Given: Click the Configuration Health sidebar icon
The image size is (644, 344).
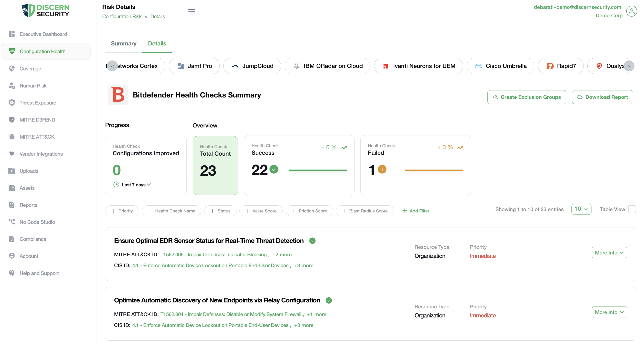Looking at the screenshot, I should point(12,51).
